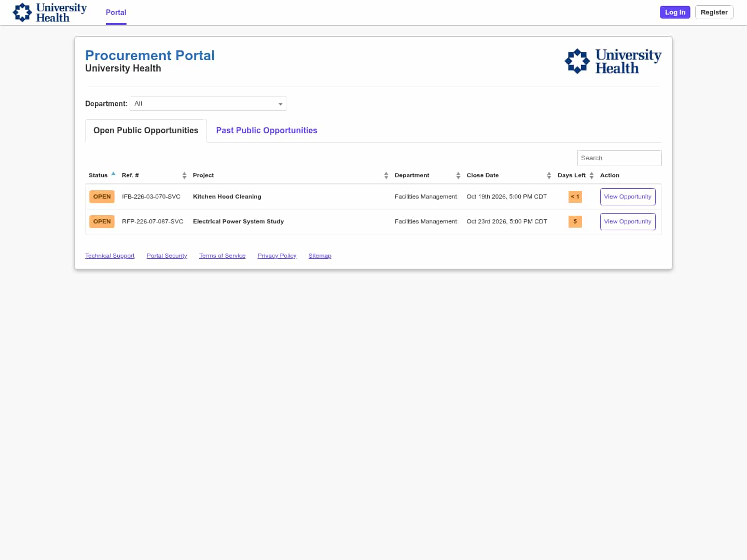
Task: Click the Action column header
Action: point(610,176)
